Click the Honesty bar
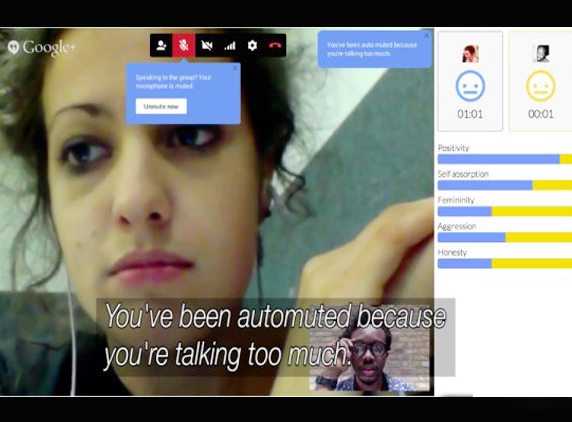 click(505, 263)
